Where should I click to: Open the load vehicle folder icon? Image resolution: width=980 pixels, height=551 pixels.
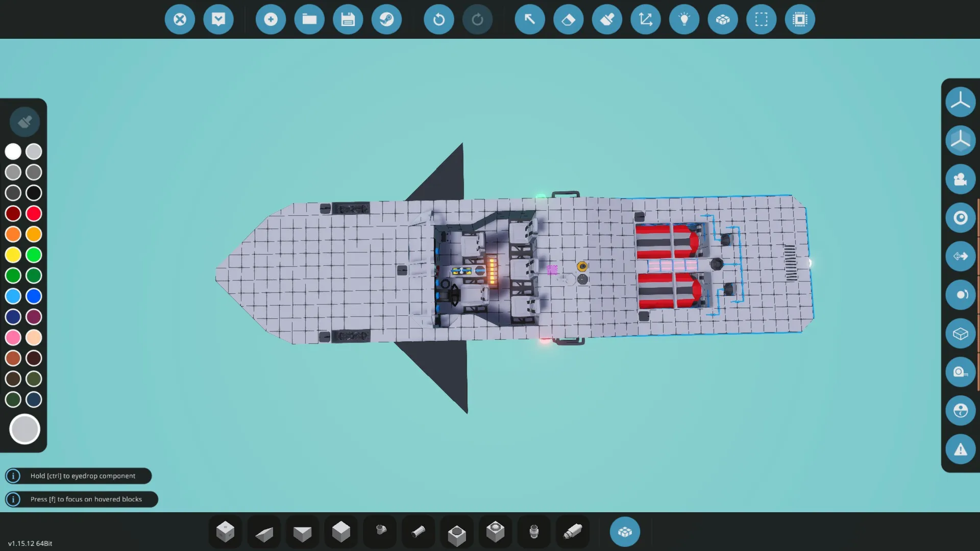(309, 19)
